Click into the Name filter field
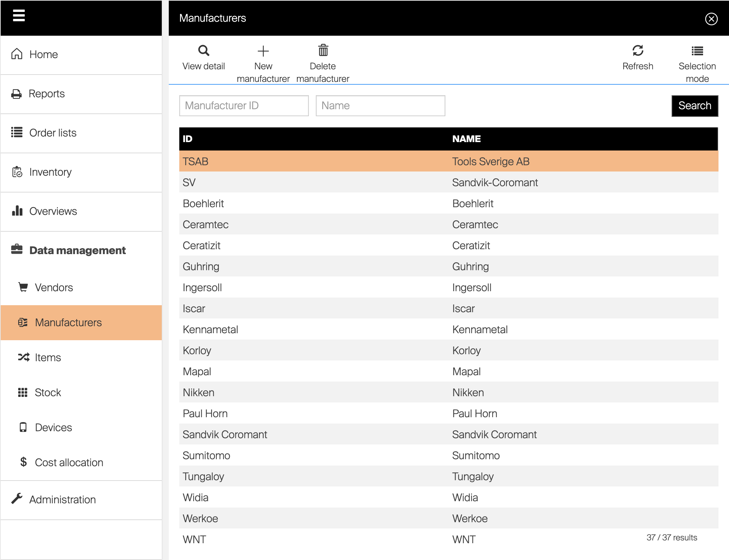The width and height of the screenshot is (729, 560). [x=380, y=106]
